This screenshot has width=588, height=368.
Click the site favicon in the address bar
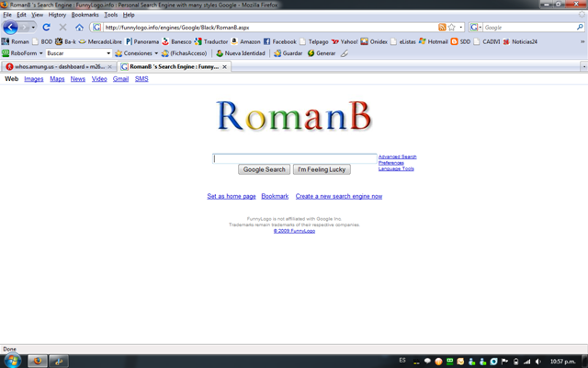pos(96,28)
